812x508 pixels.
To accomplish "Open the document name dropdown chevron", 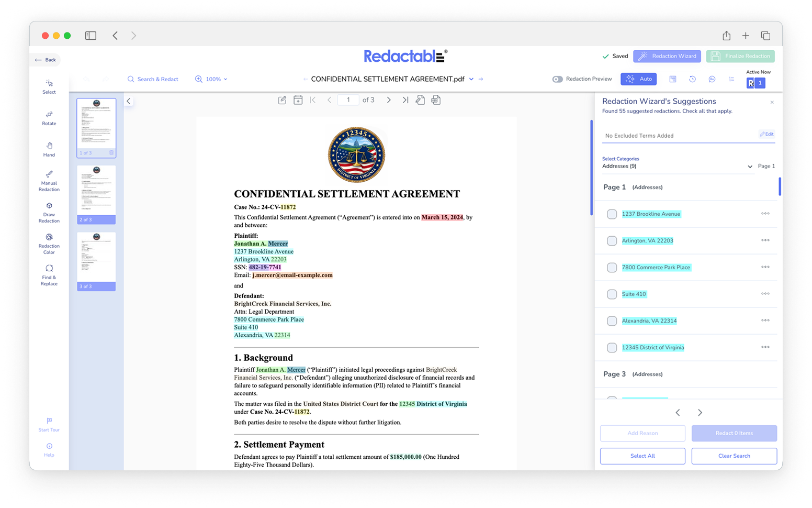I will [471, 79].
